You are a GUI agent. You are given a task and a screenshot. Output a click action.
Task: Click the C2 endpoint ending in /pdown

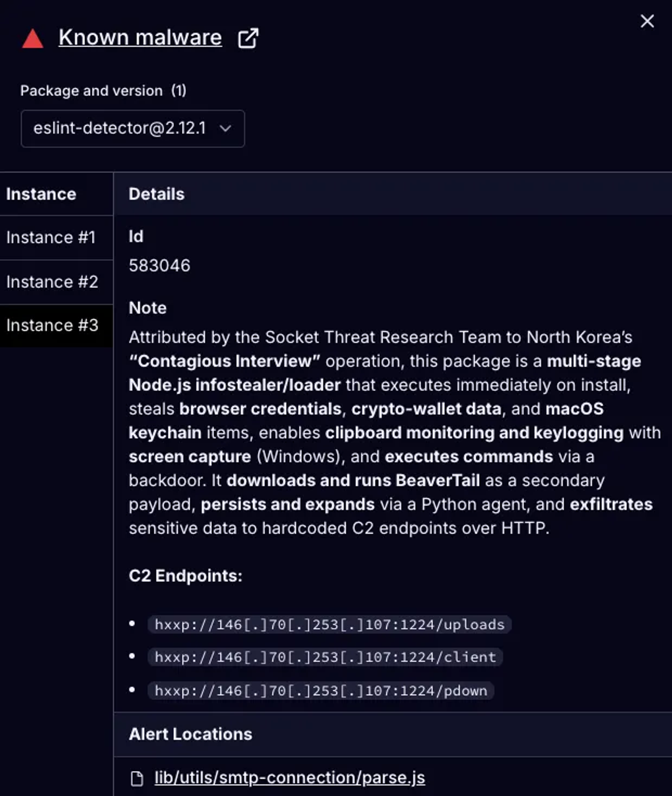(x=321, y=691)
